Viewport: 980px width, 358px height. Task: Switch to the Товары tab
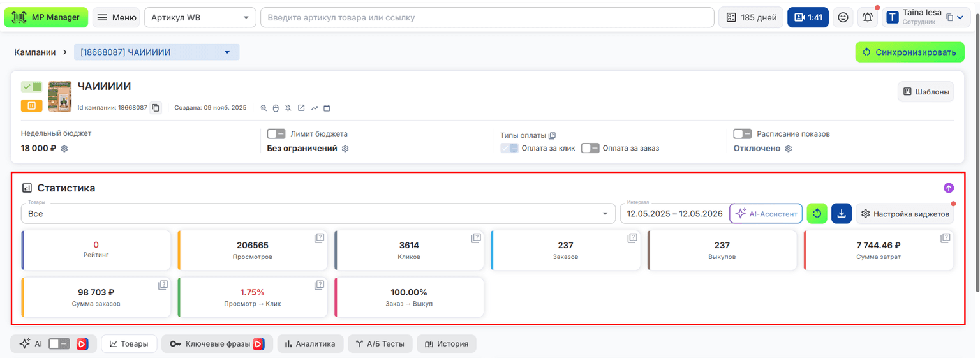[130, 343]
